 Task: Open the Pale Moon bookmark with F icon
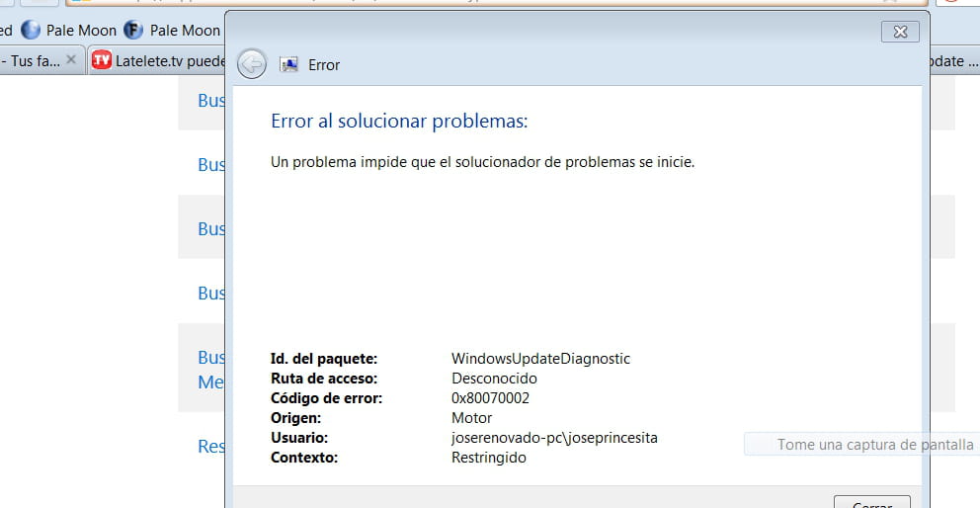[x=173, y=31]
